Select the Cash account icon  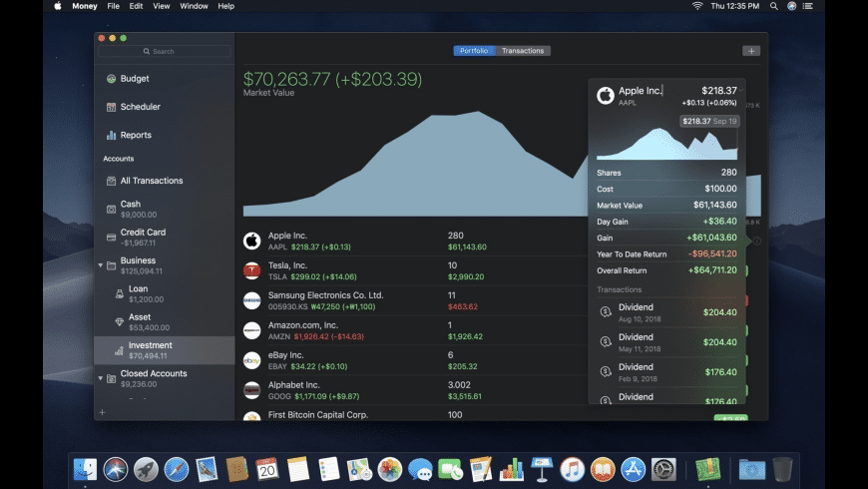click(112, 210)
